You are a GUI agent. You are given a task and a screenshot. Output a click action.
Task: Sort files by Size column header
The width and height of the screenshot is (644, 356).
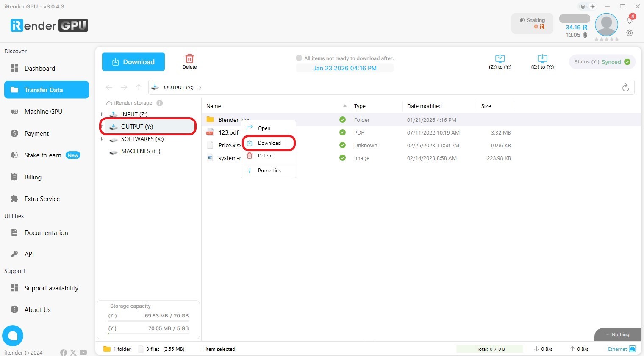tap(486, 106)
